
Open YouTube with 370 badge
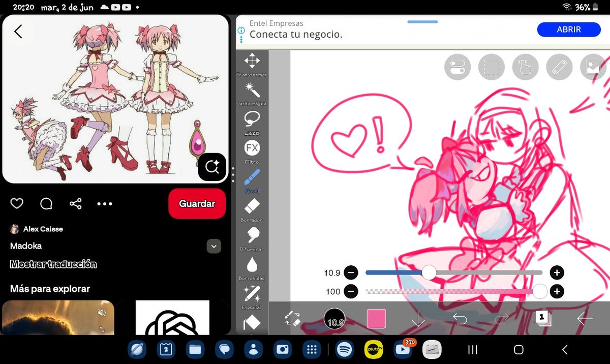[404, 349]
